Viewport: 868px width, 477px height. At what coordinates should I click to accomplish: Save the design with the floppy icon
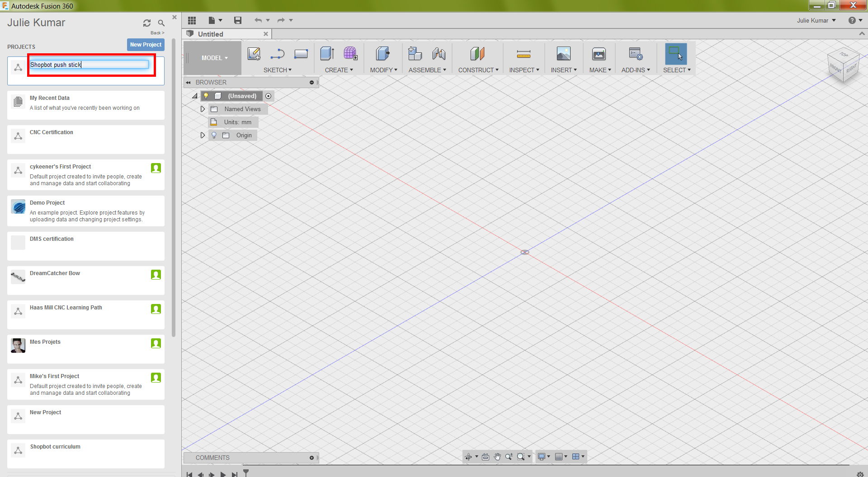point(238,20)
